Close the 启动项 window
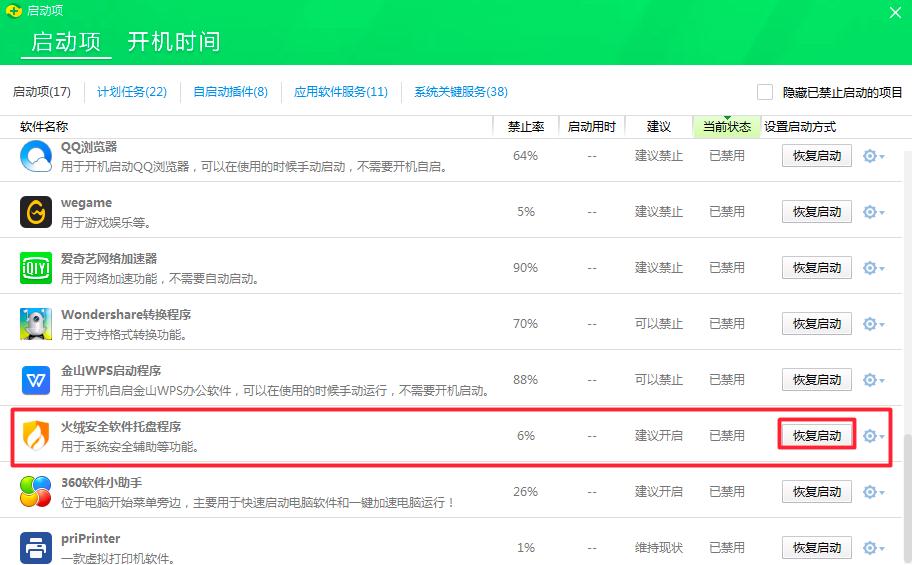 click(x=895, y=12)
